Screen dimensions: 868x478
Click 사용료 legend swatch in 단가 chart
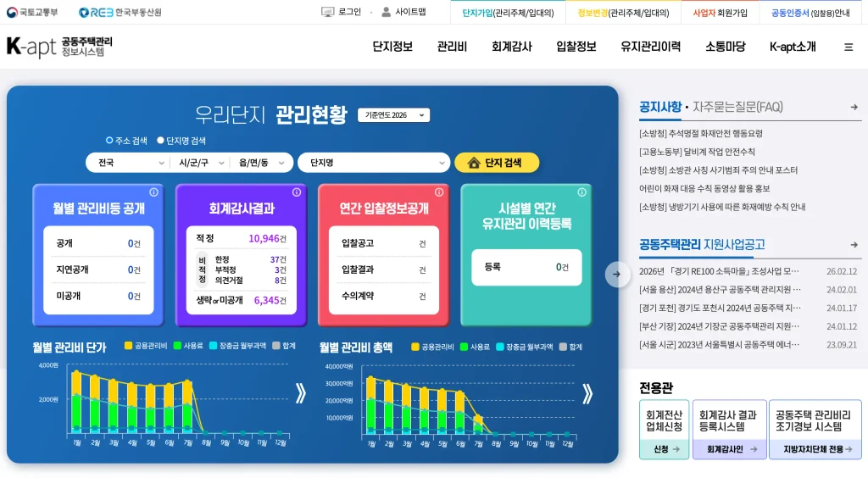point(177,346)
